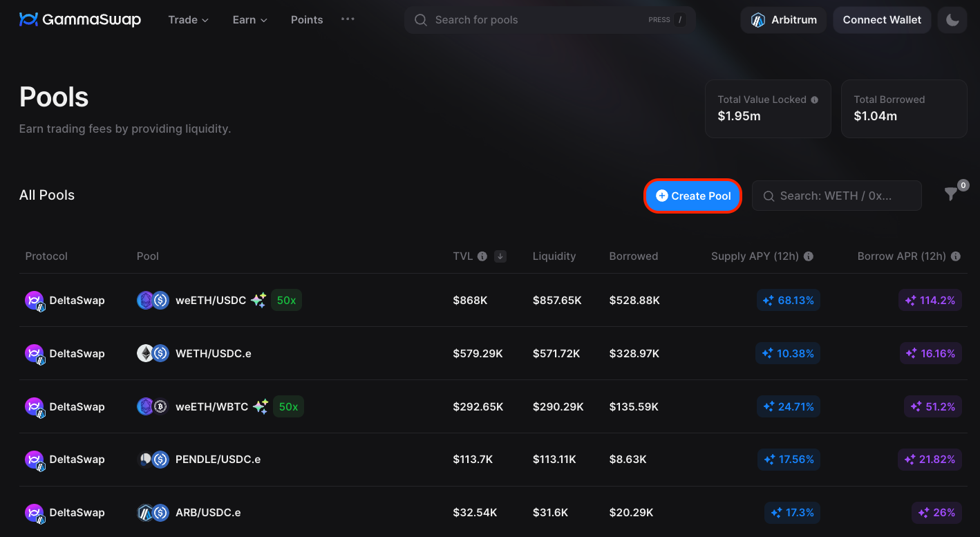
Task: Open the three-dots more menu
Action: tap(348, 19)
